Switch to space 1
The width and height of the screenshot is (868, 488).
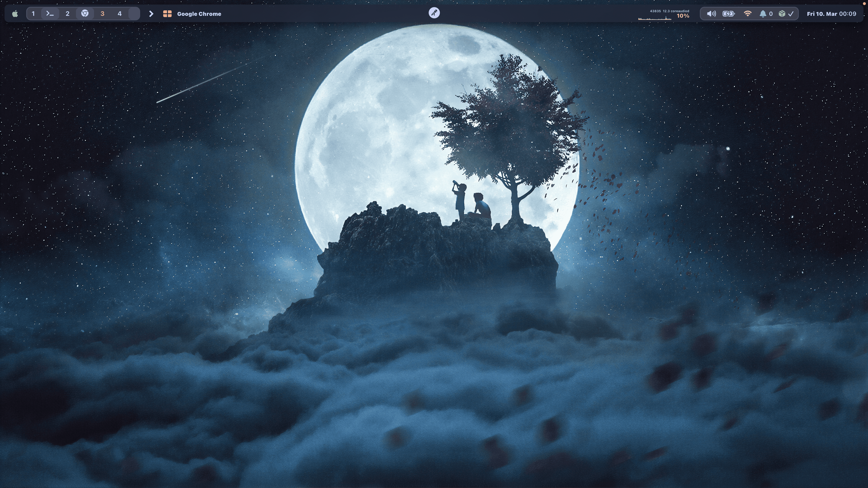pyautogui.click(x=33, y=14)
